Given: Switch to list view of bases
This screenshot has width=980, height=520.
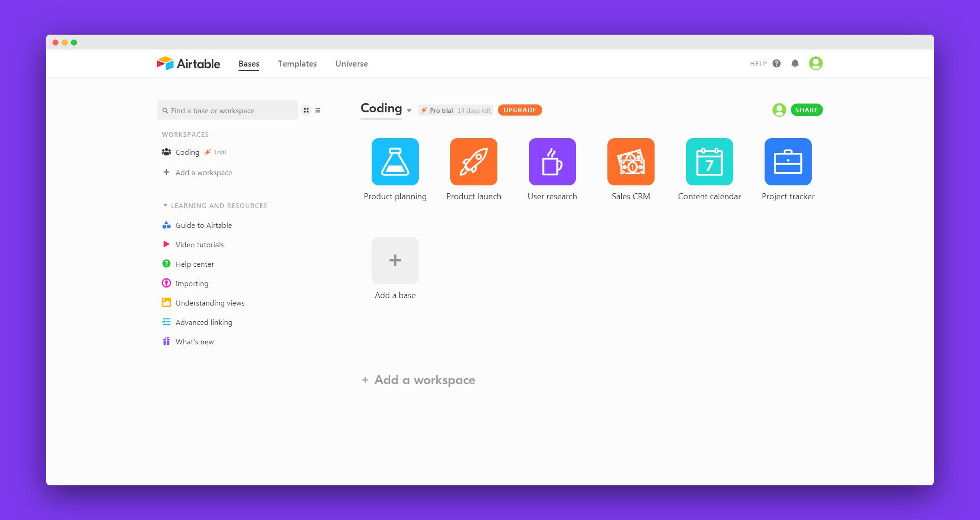Looking at the screenshot, I should 318,110.
